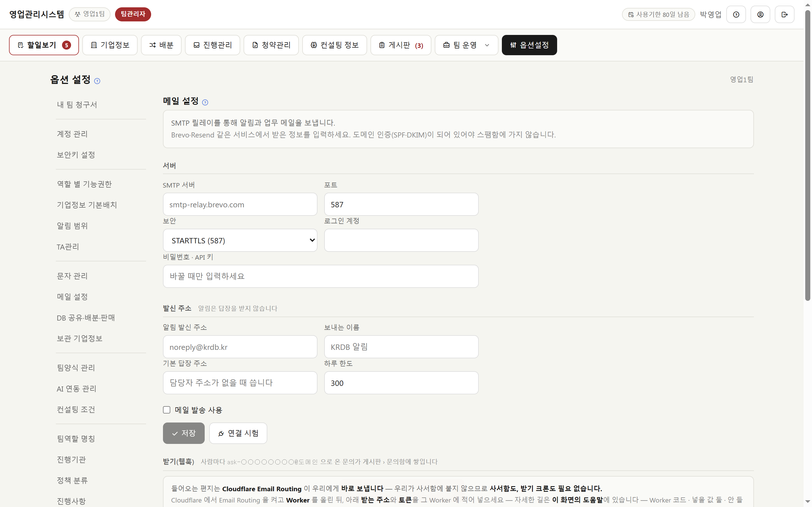
Task: Click the 영업1팀 team badge
Action: click(x=90, y=14)
